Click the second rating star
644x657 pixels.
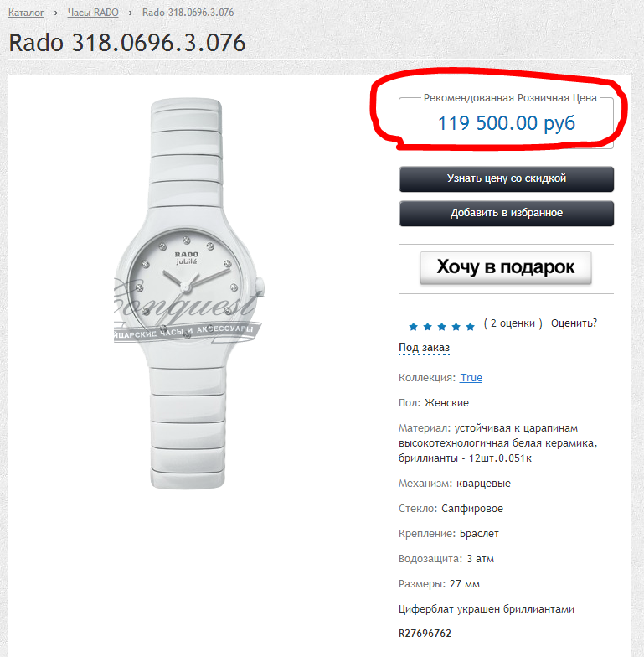pos(427,327)
